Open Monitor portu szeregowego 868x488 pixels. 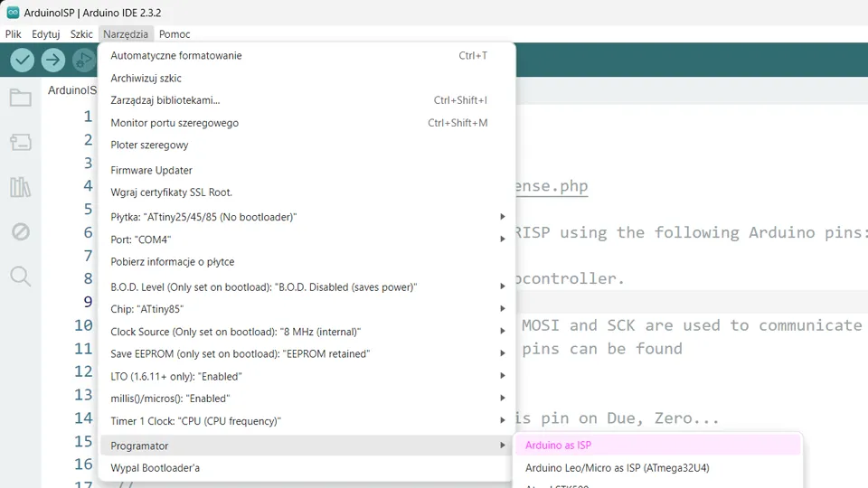coord(175,123)
